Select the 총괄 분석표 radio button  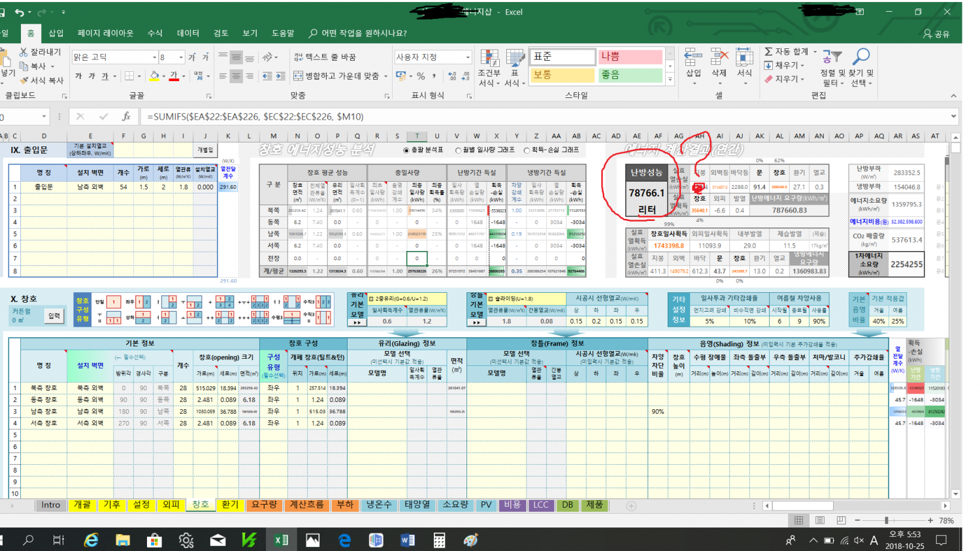(x=406, y=150)
